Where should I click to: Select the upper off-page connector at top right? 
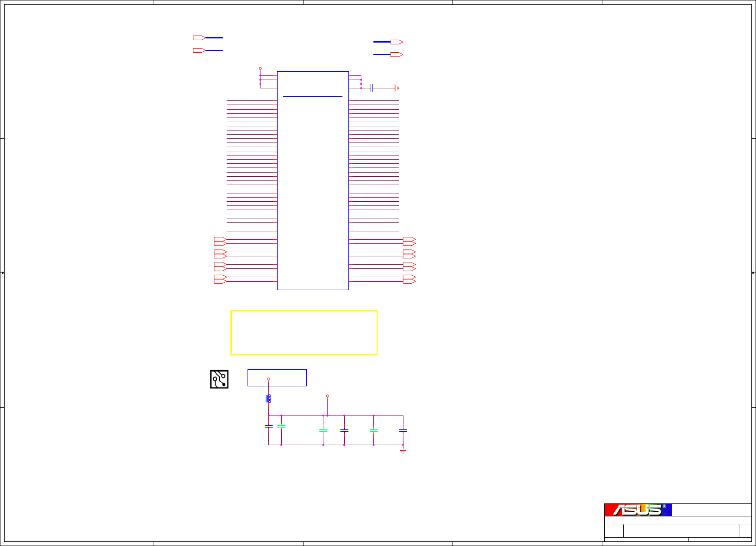397,42
